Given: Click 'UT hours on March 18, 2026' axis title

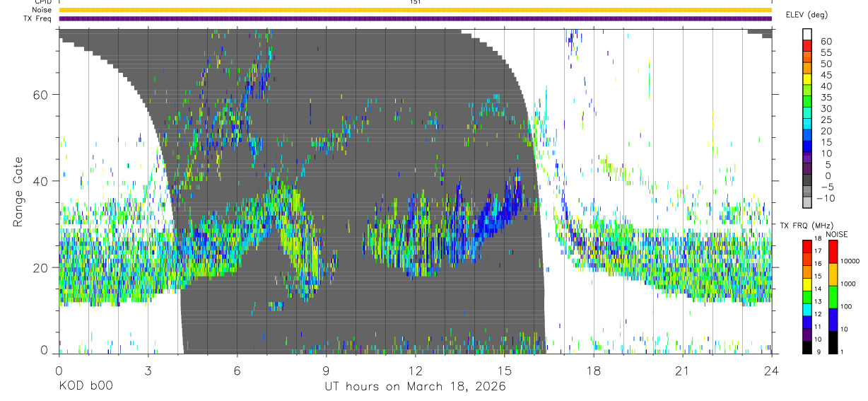Looking at the screenshot, I should [x=415, y=387].
